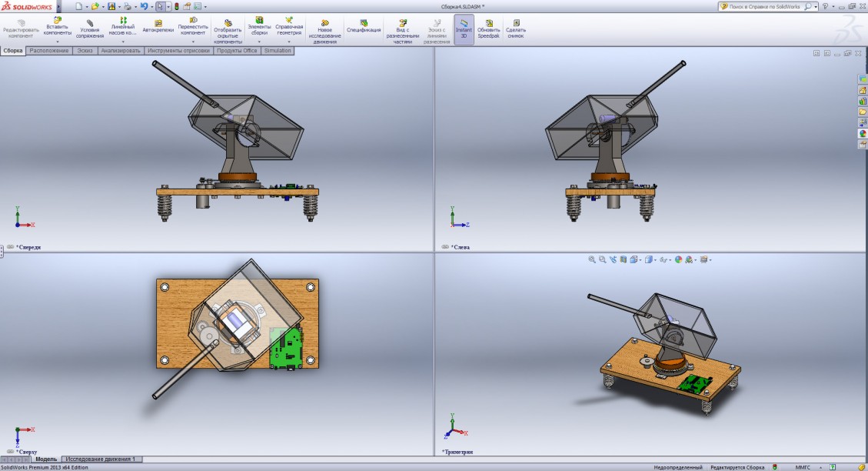This screenshot has height=471, width=868.
Task: Switch to the Инструменты отрисовки tab
Action: pos(179,51)
